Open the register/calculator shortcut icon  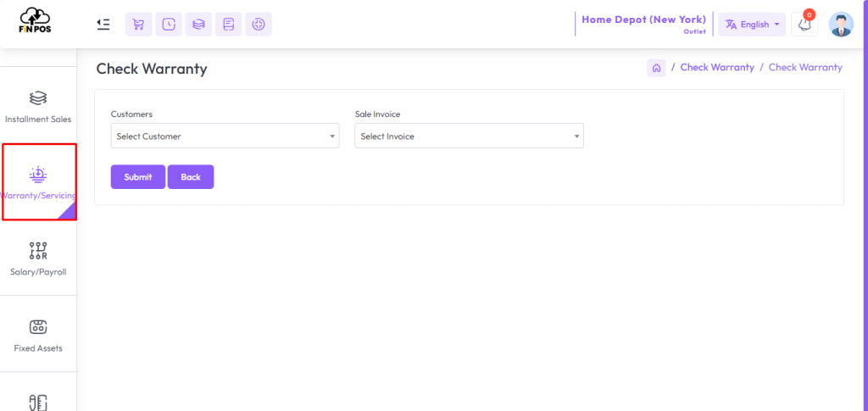pyautogui.click(x=229, y=25)
